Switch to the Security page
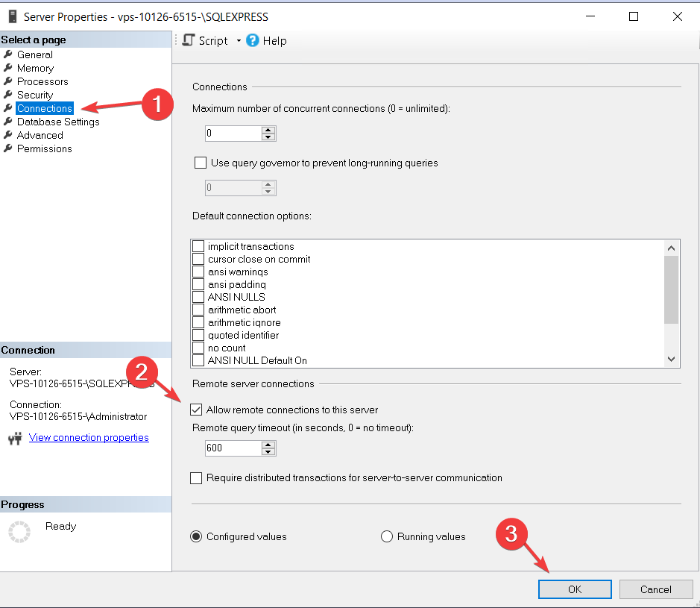The height and width of the screenshot is (608, 700). [35, 95]
